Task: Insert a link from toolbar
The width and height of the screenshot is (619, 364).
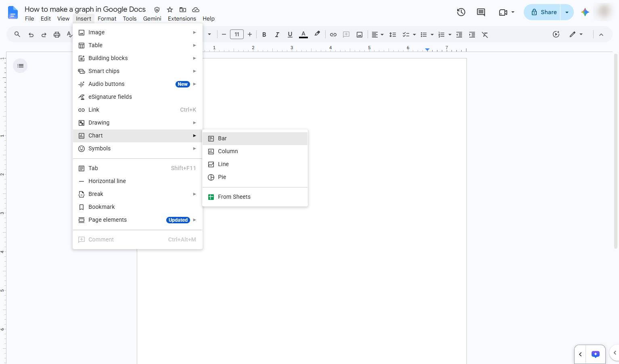Action: click(333, 35)
